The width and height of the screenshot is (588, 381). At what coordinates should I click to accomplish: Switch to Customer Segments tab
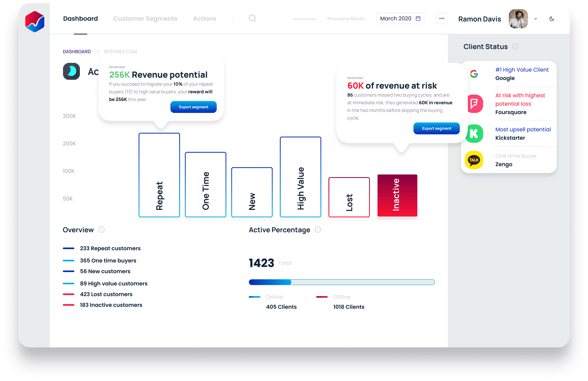(x=145, y=19)
